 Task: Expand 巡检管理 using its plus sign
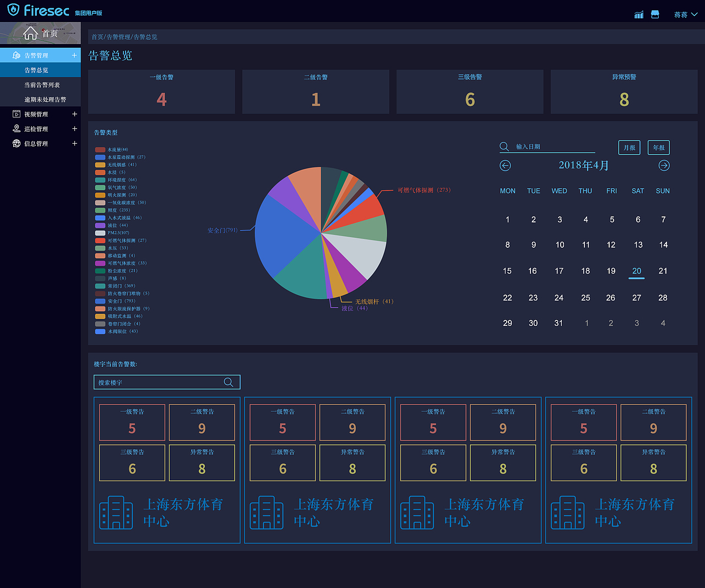coord(74,129)
